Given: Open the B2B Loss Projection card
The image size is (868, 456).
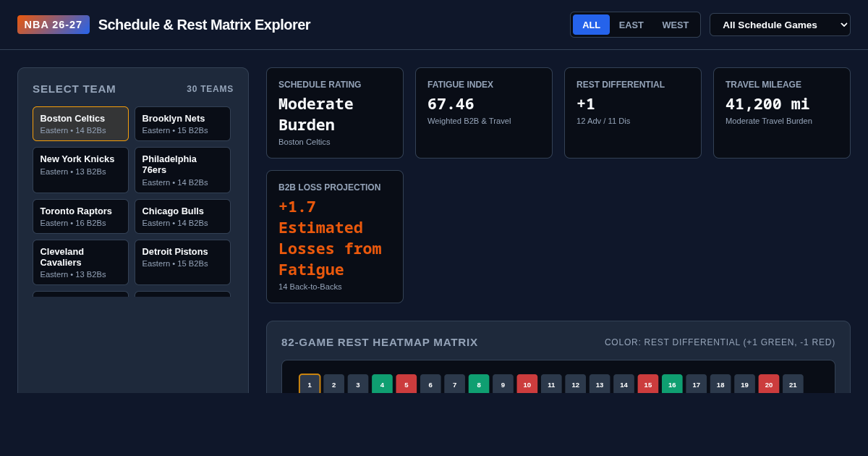Looking at the screenshot, I should (335, 237).
